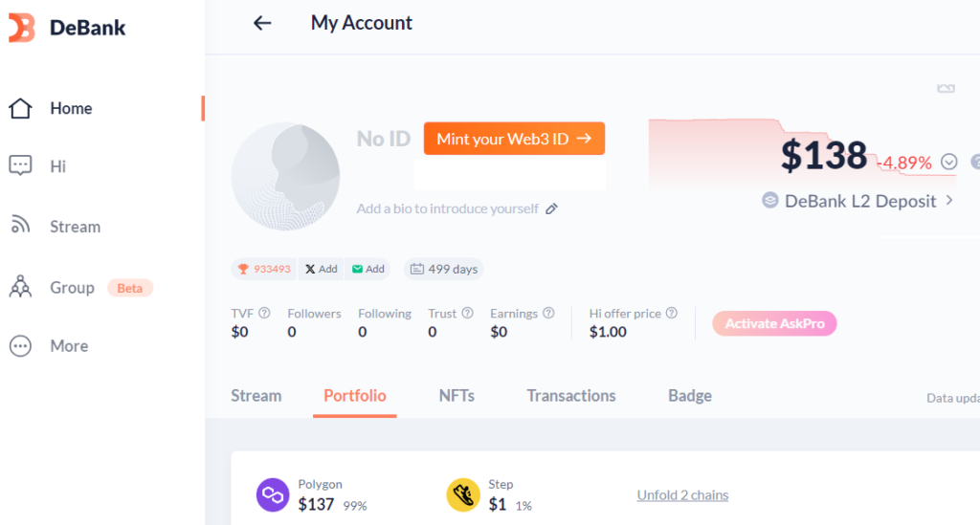Open the Hi chat icon
The width and height of the screenshot is (980, 525).
(20, 166)
